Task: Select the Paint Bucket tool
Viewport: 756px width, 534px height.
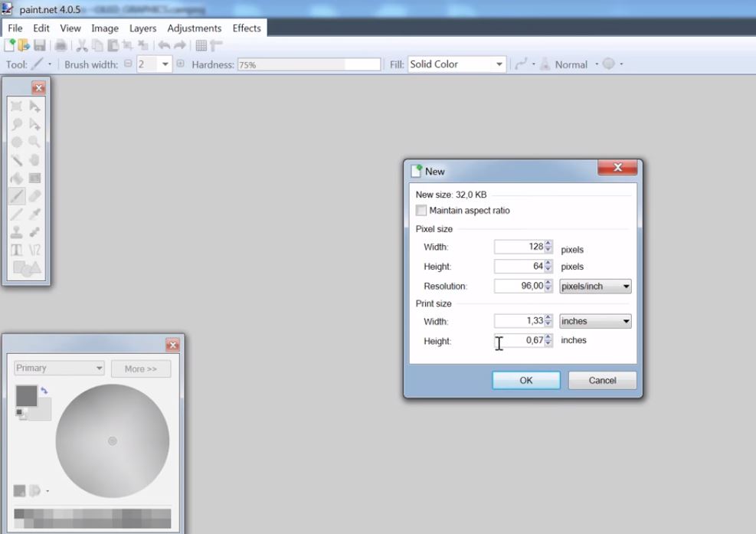Action: pos(16,178)
